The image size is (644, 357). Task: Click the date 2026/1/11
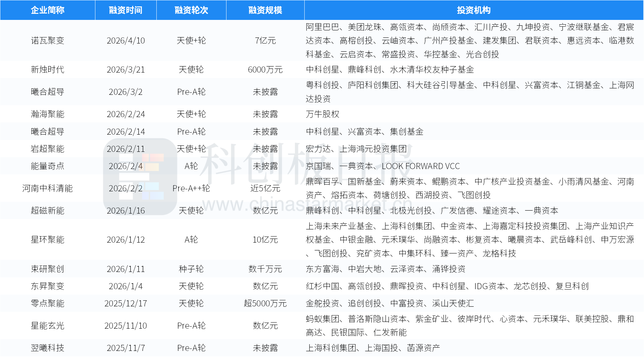click(126, 269)
